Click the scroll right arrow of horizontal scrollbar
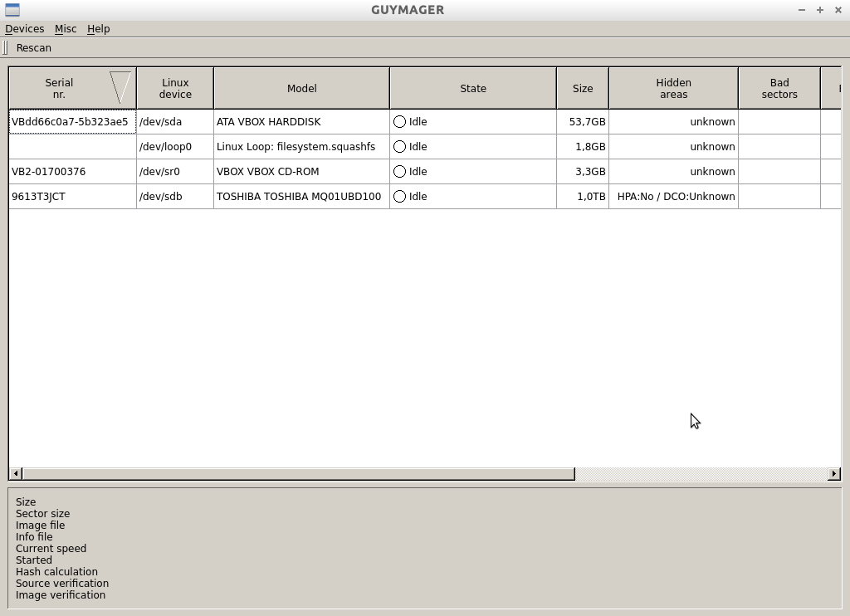The image size is (850, 616). 833,473
